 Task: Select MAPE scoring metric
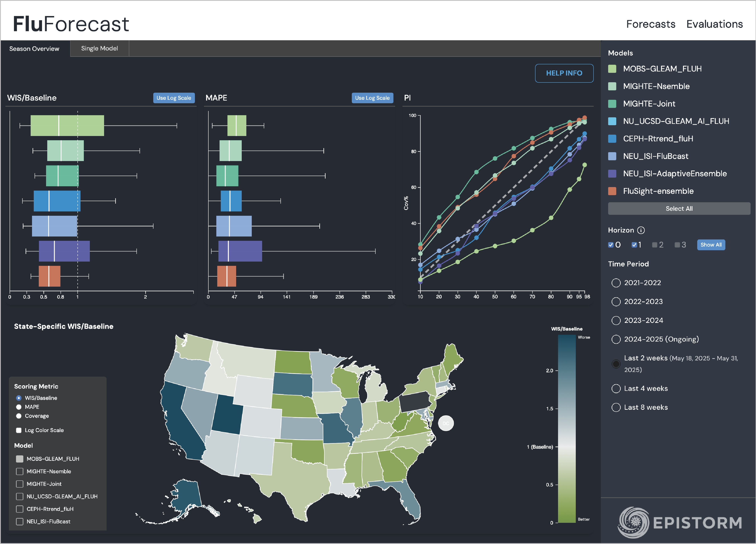point(19,407)
